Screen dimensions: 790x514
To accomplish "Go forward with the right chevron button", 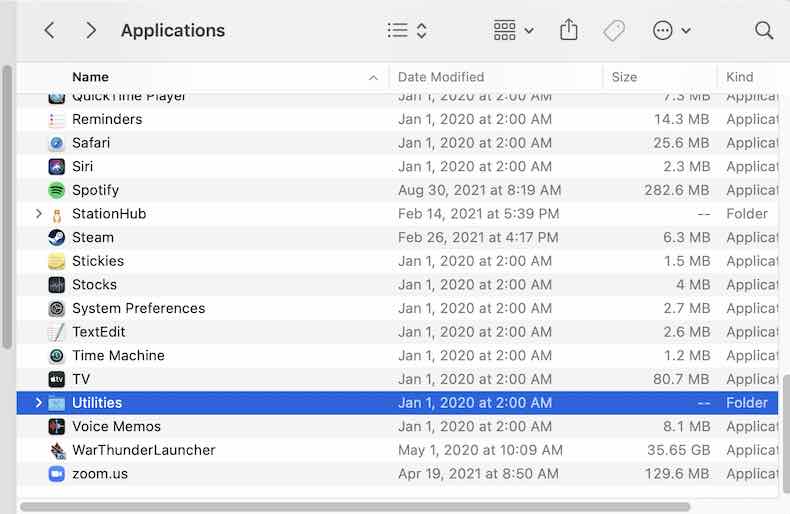I will coord(91,31).
